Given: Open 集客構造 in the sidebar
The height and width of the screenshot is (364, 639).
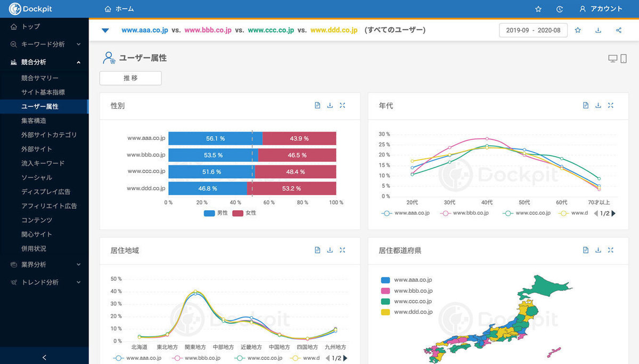Looking at the screenshot, I should click(34, 121).
